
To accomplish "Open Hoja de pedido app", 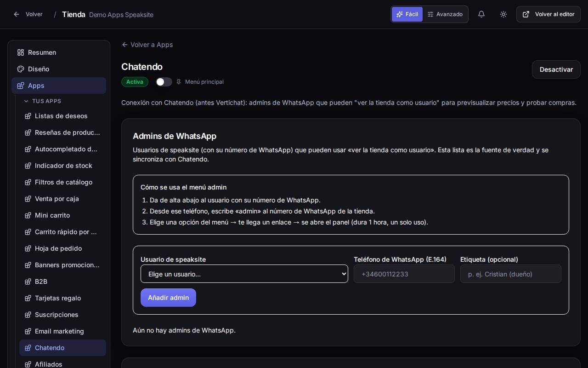I will 62,248.
